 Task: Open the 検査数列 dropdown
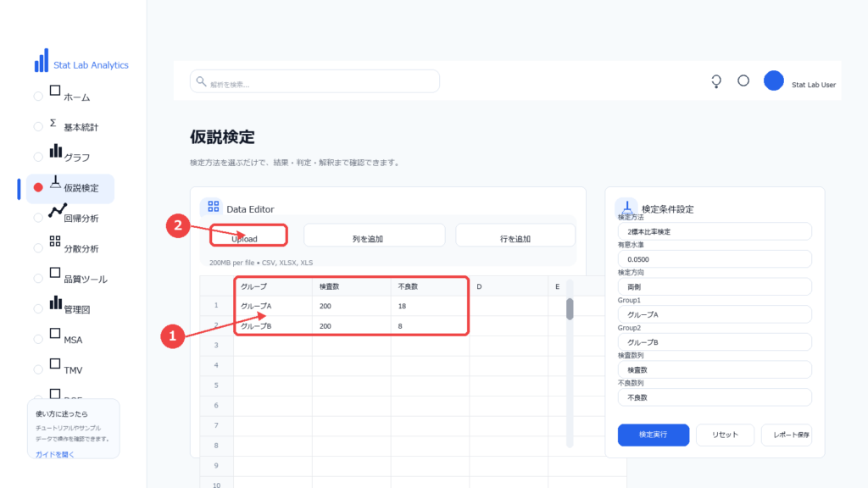(x=715, y=369)
